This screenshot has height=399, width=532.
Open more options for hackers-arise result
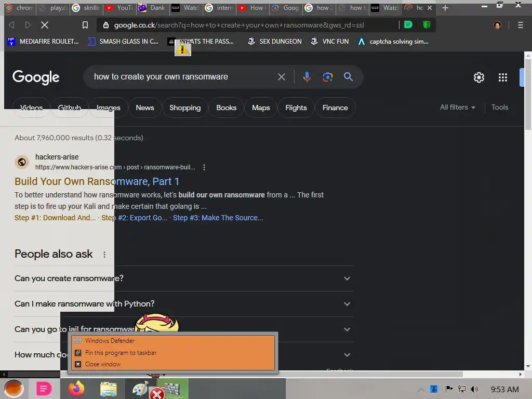[x=204, y=167]
